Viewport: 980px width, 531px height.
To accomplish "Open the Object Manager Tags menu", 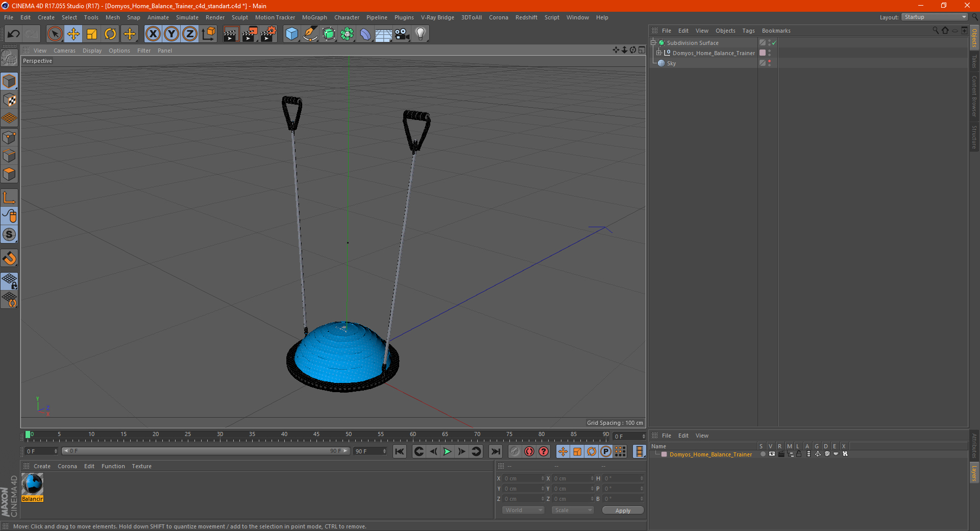I will 748,31.
